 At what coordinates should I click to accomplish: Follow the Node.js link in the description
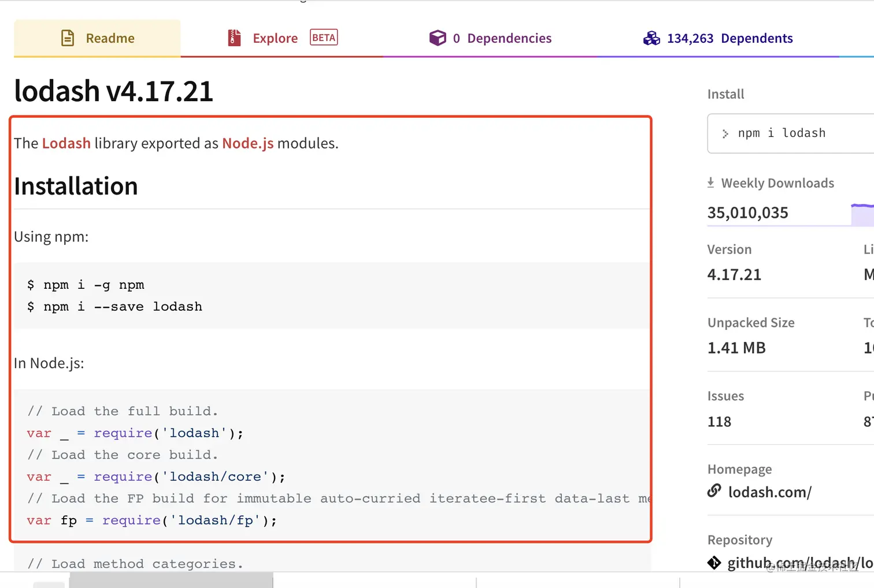click(x=247, y=143)
